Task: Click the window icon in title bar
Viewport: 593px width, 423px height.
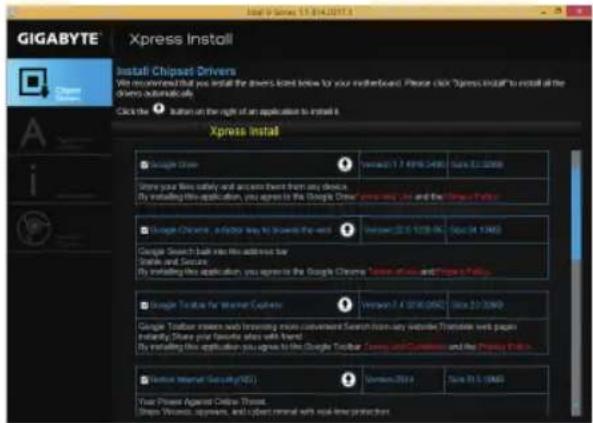Action: click(x=12, y=12)
